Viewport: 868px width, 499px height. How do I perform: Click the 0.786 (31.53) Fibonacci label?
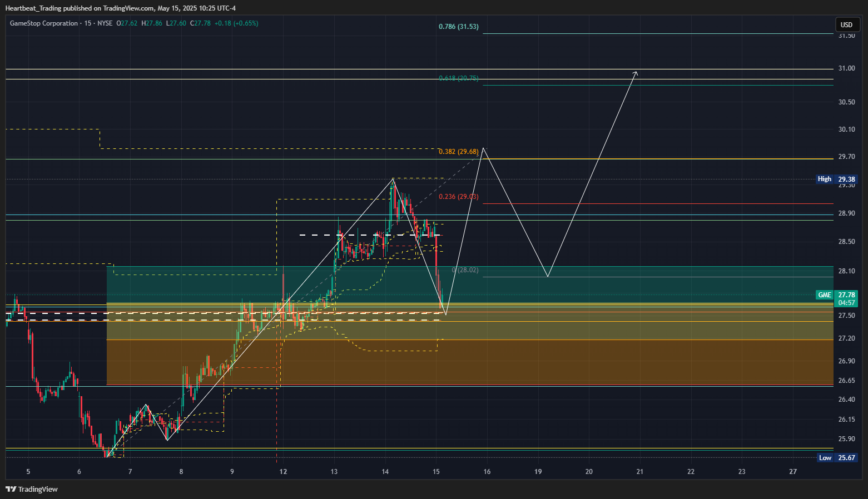pyautogui.click(x=458, y=27)
